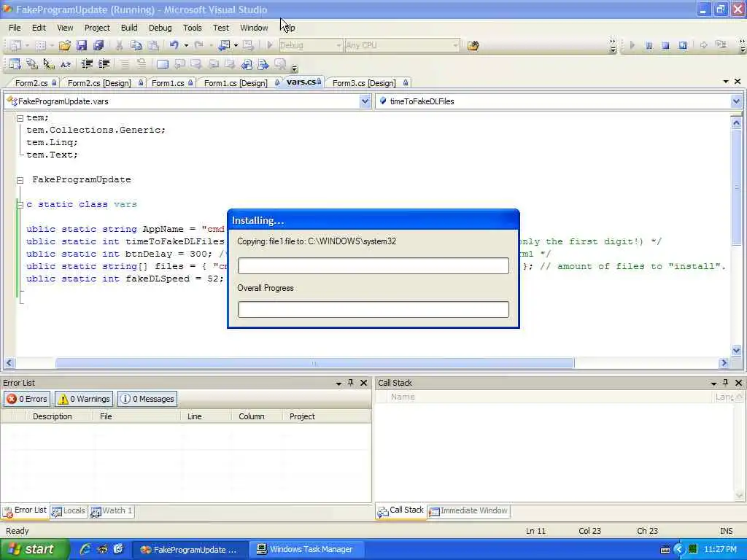
Task: Click the Break All pause icon
Action: [649, 46]
